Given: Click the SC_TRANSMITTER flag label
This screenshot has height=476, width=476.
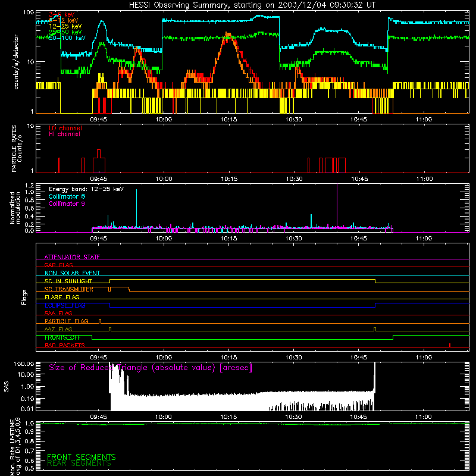Looking at the screenshot, I should pos(69,289).
